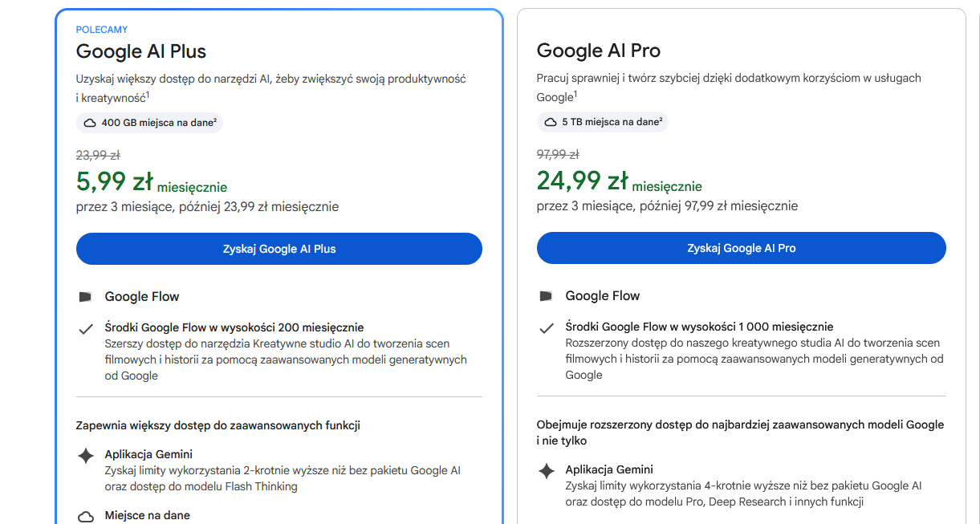Click the Zyskaj Google AI Plus button
This screenshot has width=980, height=524.
(279, 249)
